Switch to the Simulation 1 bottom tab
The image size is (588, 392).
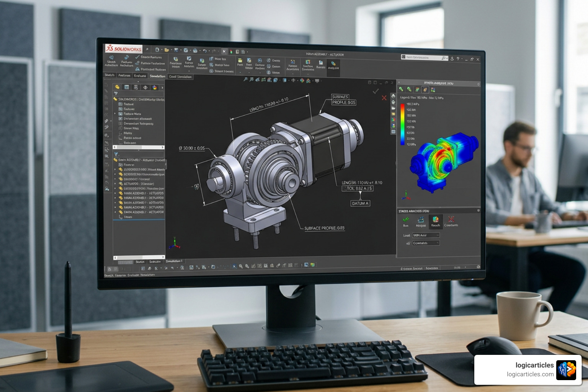[x=174, y=261]
